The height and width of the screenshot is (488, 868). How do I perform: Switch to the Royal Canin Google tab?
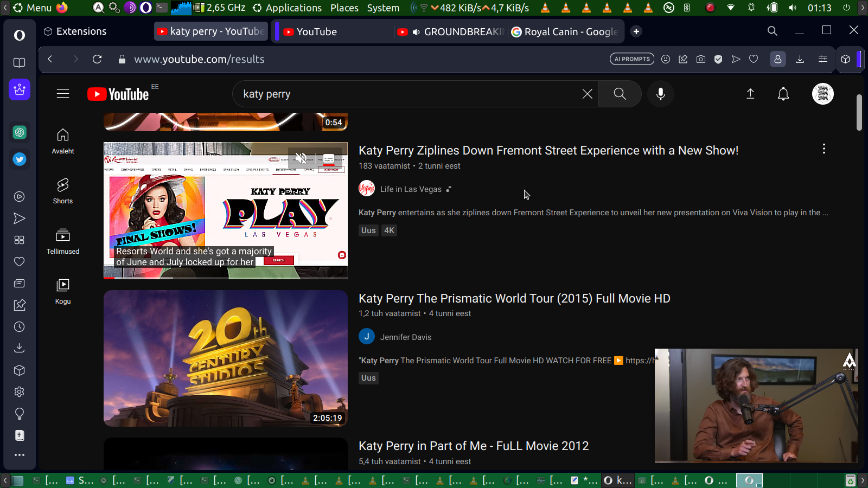click(565, 32)
